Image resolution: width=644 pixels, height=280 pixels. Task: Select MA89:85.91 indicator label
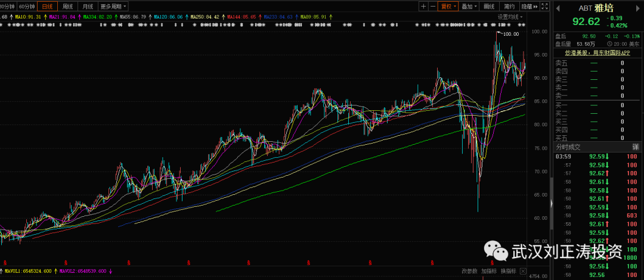(x=314, y=17)
